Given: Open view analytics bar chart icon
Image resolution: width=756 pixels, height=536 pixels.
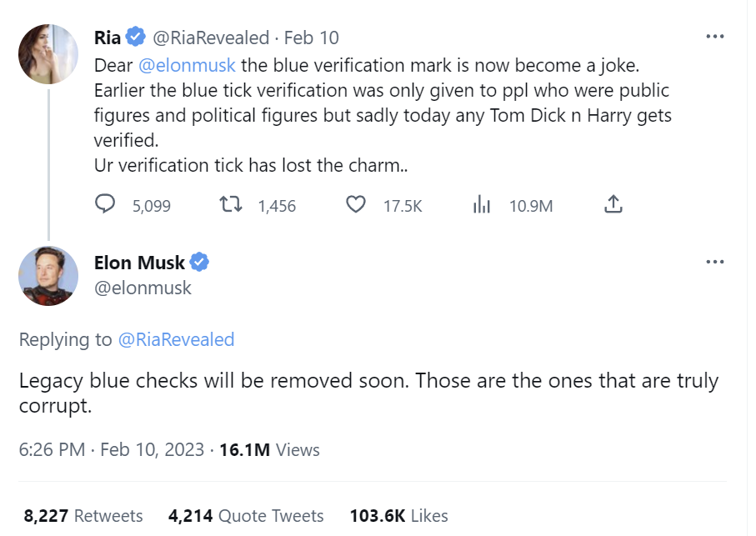Looking at the screenshot, I should (x=482, y=205).
